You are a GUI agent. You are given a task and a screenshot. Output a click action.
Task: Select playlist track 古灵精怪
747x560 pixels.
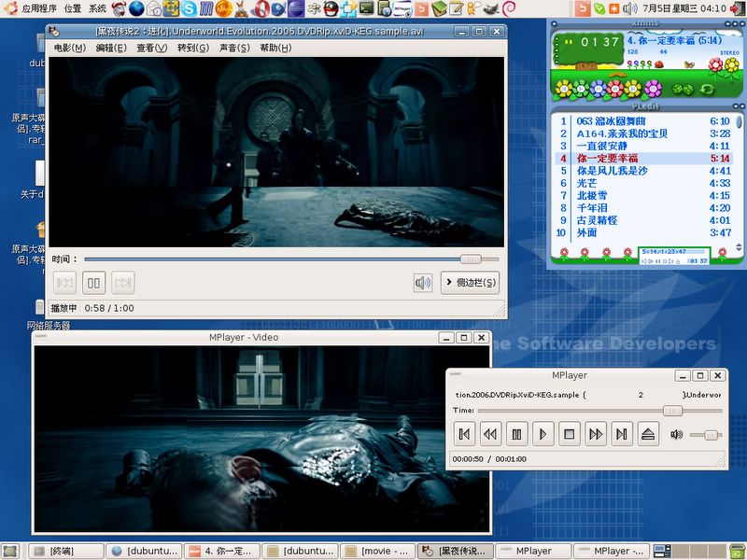[x=643, y=220]
